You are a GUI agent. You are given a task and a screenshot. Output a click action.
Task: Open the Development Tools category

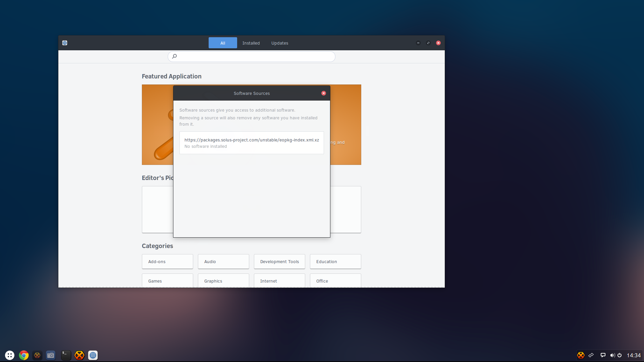[279, 261]
